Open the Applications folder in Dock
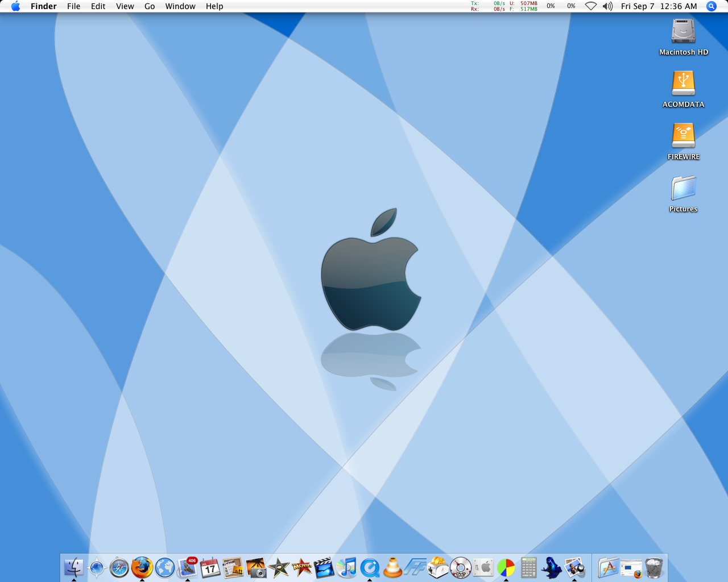The image size is (728, 582). [x=609, y=567]
